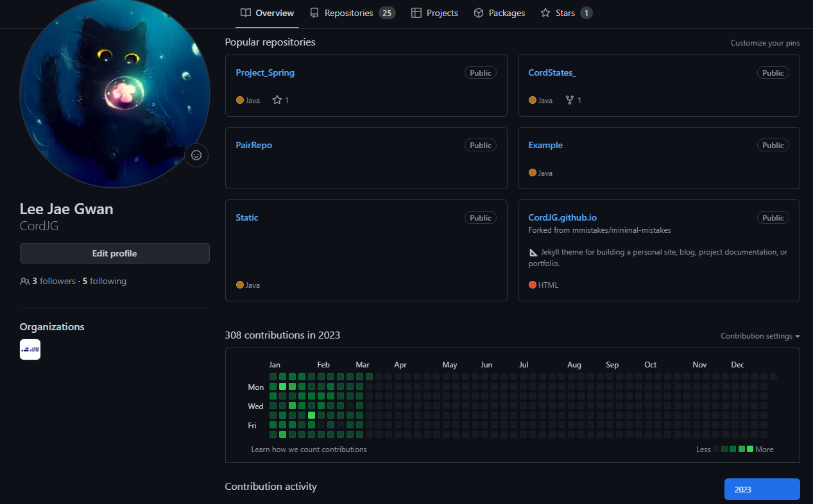Click the set status smiley icon

[x=196, y=155]
